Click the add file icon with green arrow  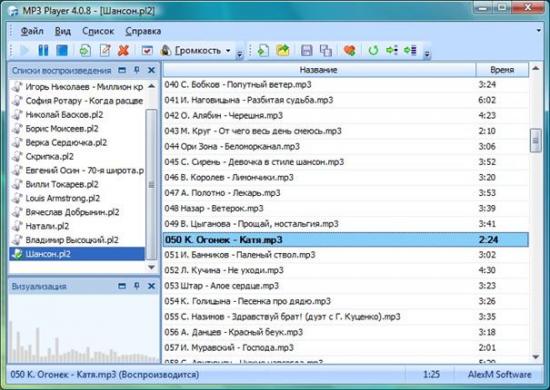click(263, 51)
